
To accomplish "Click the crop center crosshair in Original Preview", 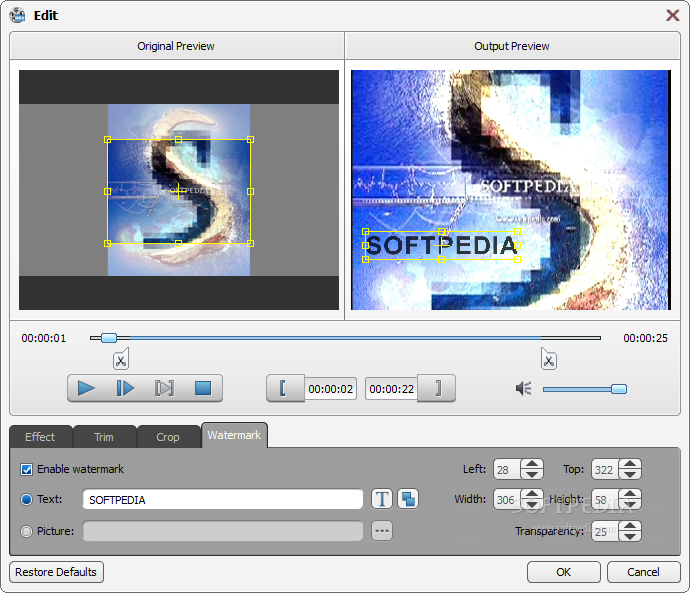I will [x=178, y=191].
